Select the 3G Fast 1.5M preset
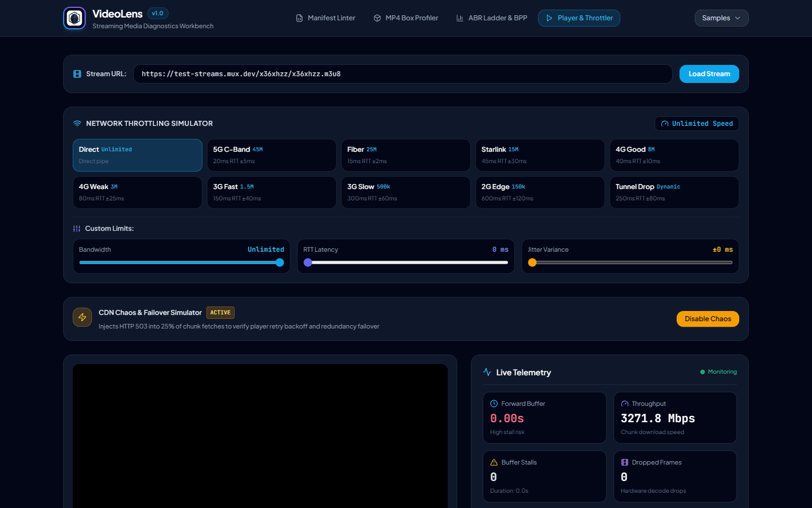The image size is (812, 508). tap(272, 192)
